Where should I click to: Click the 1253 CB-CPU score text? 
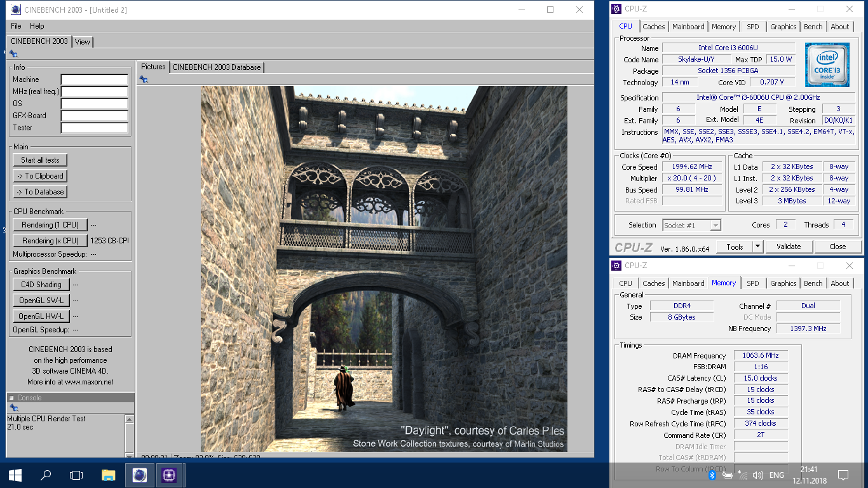(x=109, y=241)
